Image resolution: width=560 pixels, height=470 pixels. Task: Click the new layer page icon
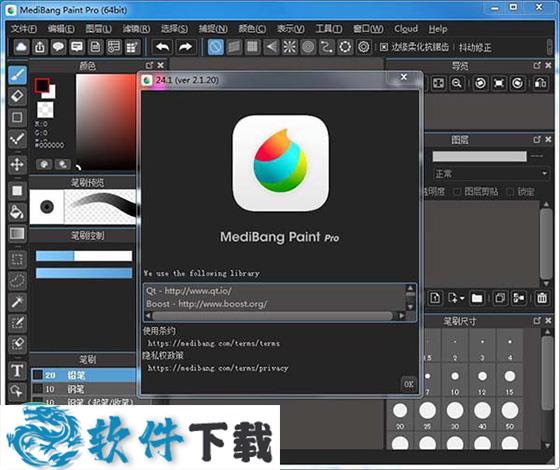tap(435, 298)
